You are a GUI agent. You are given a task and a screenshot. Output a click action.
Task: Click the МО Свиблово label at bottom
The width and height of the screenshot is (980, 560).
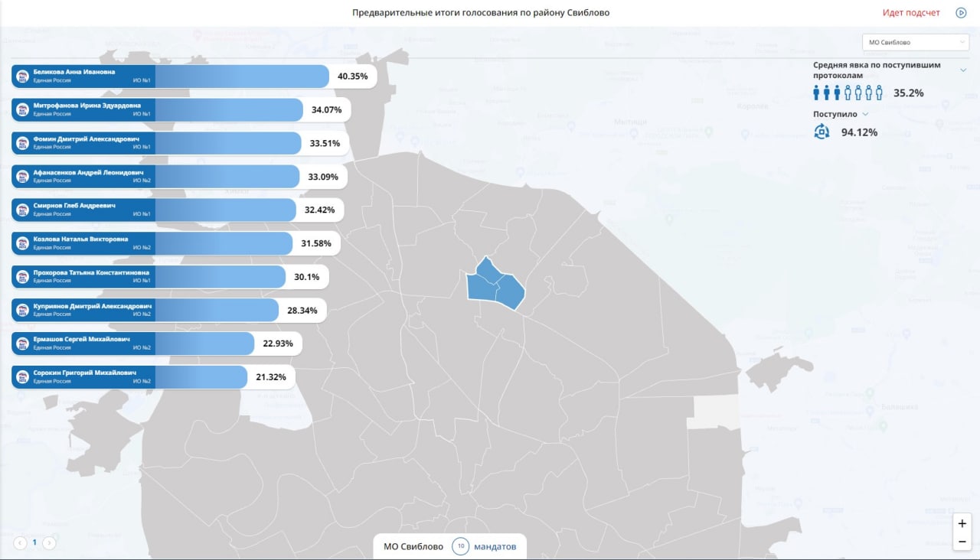click(x=413, y=546)
